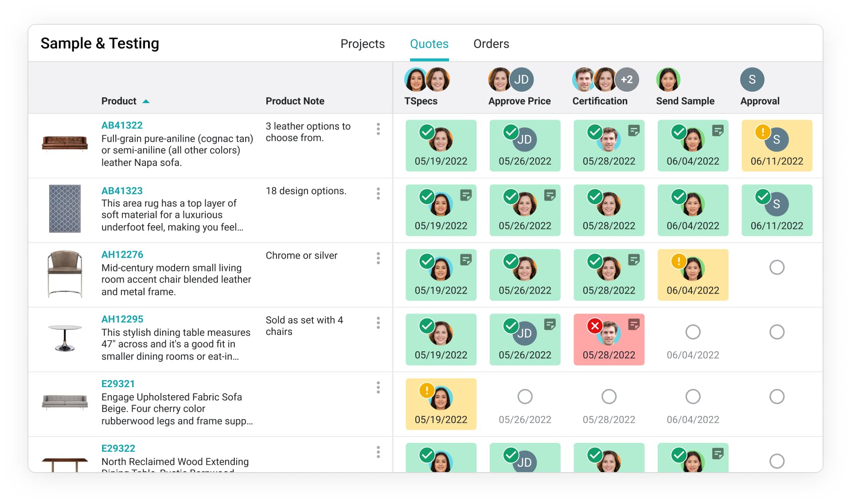Select E29321 Approve Price empty circle

(x=525, y=396)
